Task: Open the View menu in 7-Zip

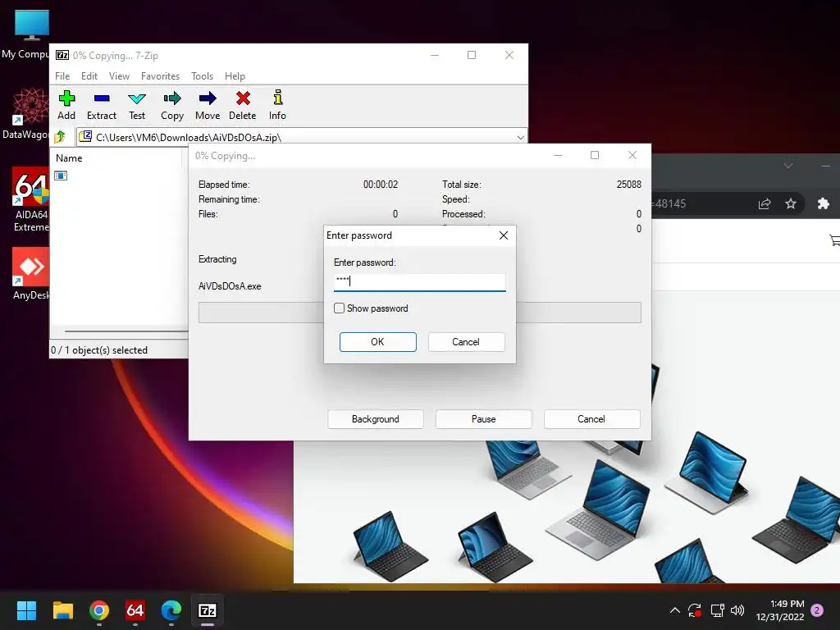Action: tap(119, 76)
